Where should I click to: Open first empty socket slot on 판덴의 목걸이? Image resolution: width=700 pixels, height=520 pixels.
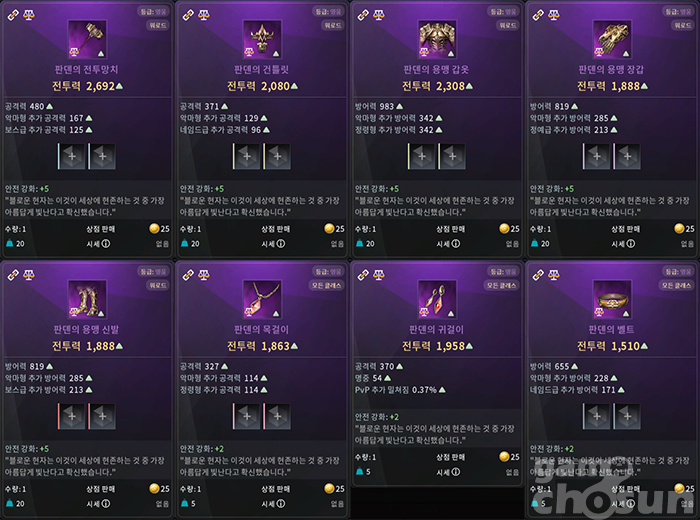(x=246, y=416)
